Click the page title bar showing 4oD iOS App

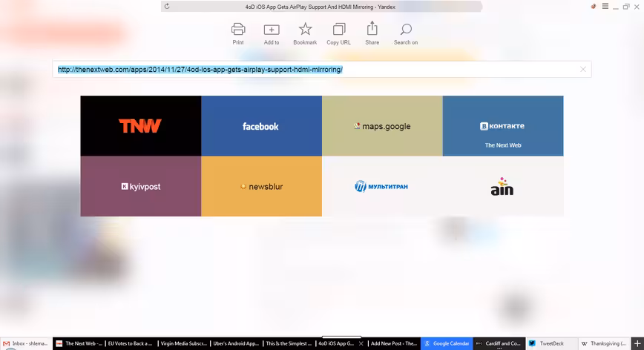point(321,7)
